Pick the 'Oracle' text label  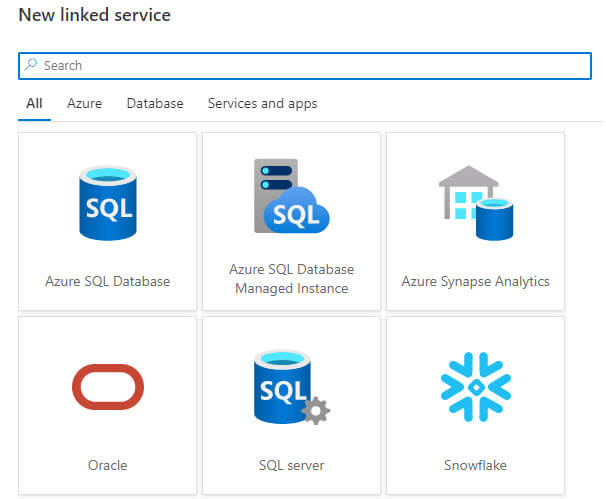click(x=107, y=465)
